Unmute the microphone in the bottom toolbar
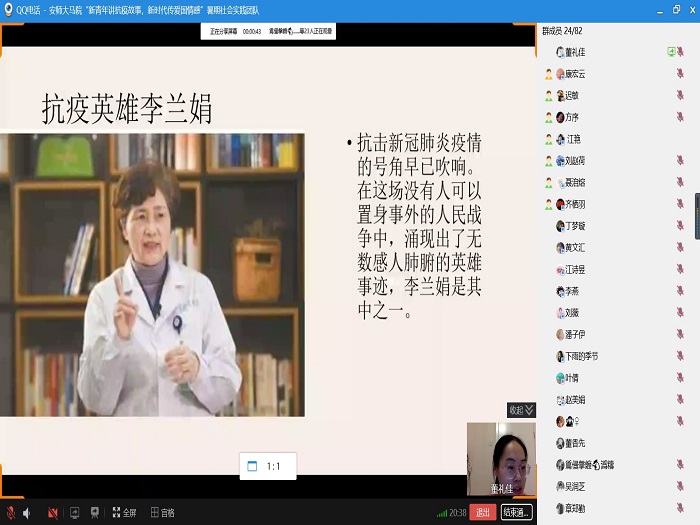The image size is (700, 525). 10,512
